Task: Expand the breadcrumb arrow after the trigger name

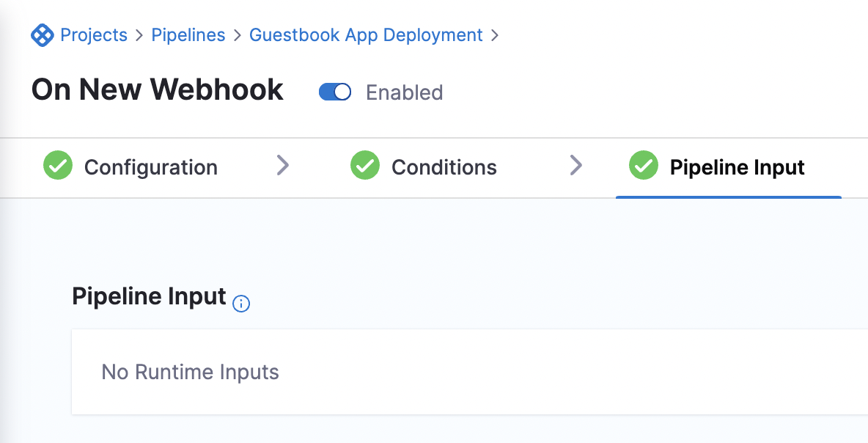Action: [495, 34]
